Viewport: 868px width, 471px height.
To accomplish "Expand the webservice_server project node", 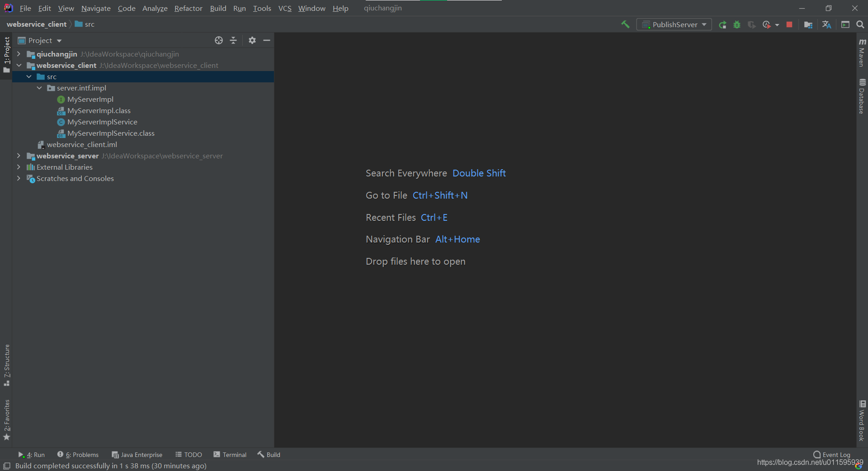I will coord(19,156).
